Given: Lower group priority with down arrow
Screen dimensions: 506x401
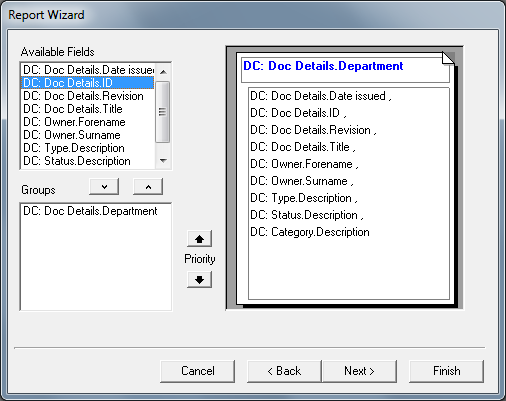Looking at the screenshot, I should [199, 280].
